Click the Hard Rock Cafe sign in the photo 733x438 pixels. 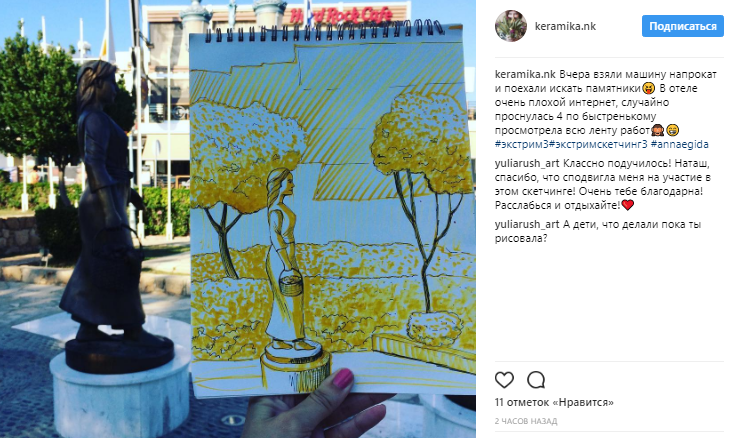pyautogui.click(x=341, y=15)
